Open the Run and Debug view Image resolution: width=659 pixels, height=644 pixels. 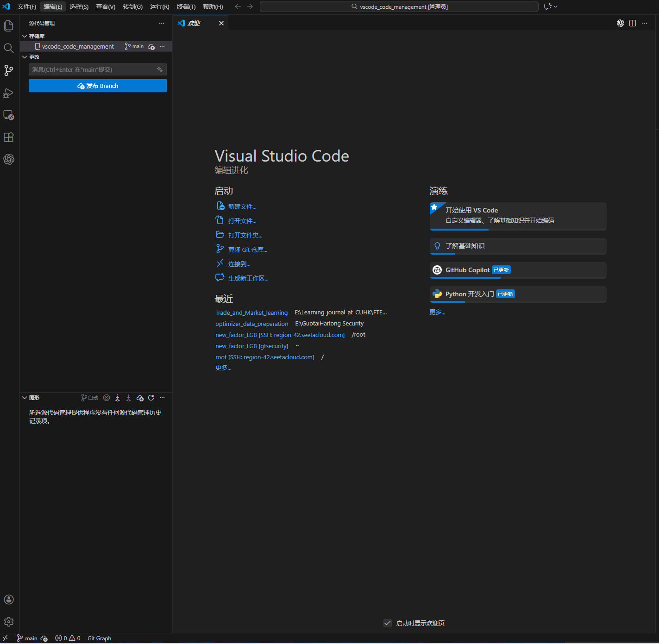click(8, 93)
